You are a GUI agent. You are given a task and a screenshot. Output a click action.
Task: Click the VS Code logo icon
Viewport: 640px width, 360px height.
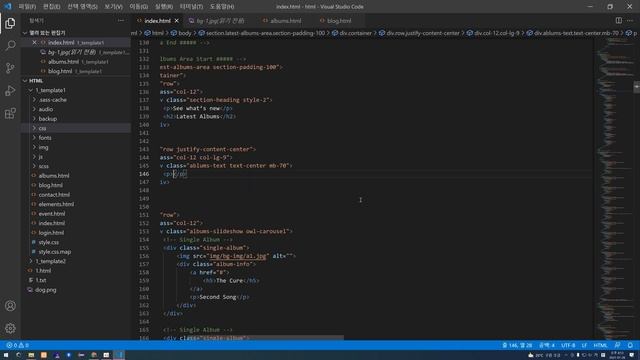8,7
